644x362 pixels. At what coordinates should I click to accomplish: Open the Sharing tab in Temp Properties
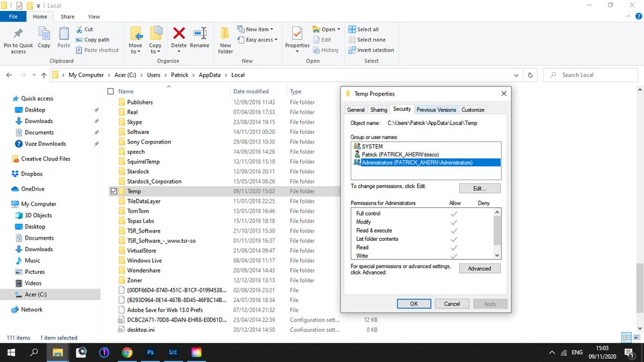378,110
